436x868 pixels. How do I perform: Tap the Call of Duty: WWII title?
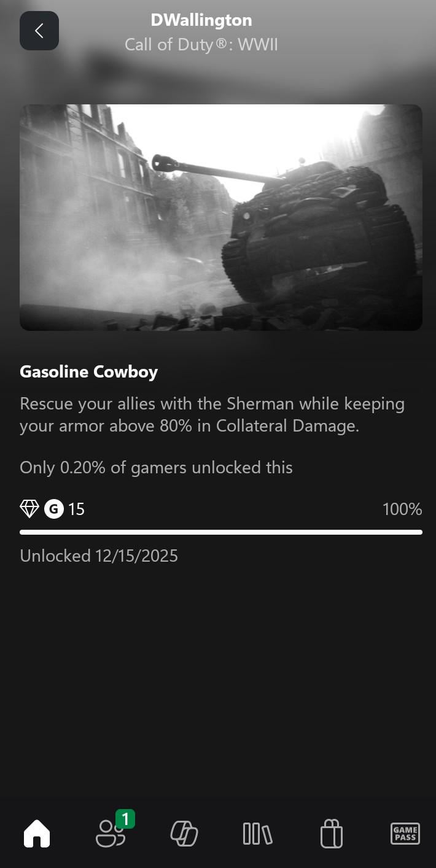(201, 45)
